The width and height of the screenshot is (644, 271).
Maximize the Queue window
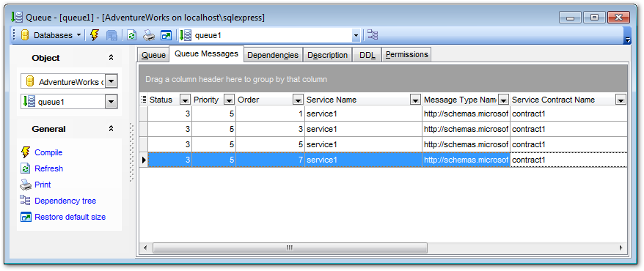(594, 18)
